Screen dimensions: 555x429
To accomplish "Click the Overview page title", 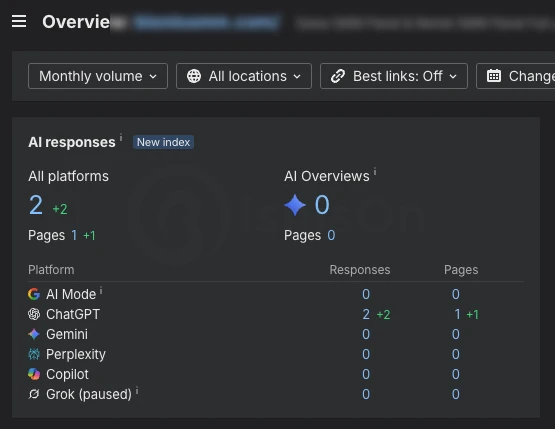I will 76,22.
